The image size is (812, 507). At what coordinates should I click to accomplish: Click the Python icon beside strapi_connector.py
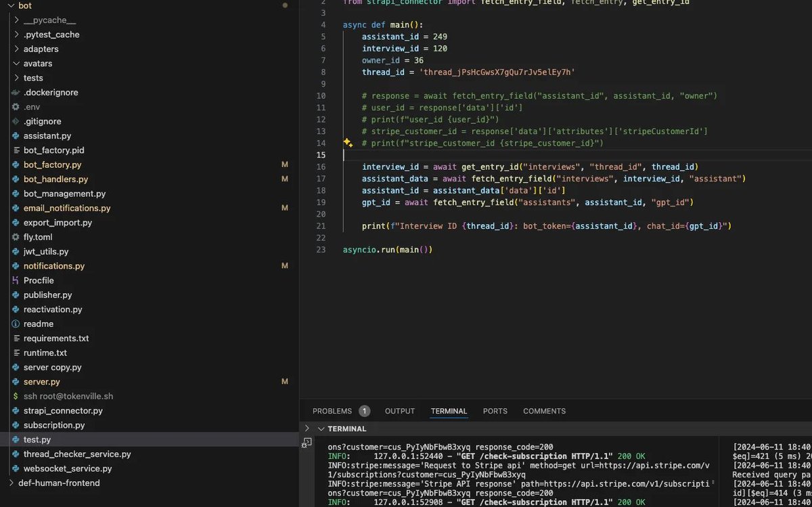click(x=16, y=411)
